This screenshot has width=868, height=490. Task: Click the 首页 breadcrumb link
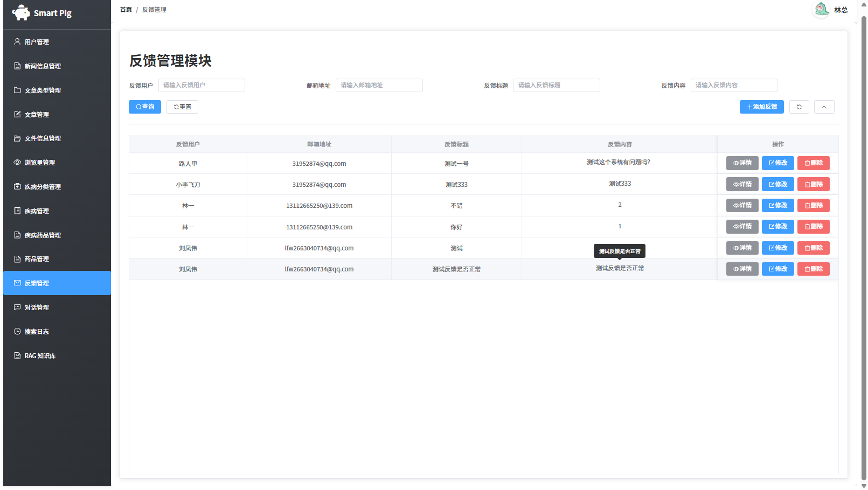coord(126,10)
